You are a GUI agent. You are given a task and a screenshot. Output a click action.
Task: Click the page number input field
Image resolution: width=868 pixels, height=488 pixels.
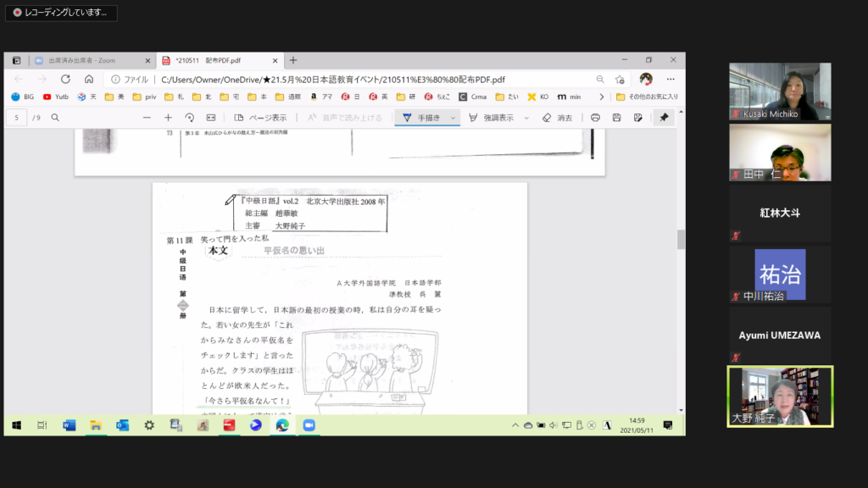tap(16, 118)
